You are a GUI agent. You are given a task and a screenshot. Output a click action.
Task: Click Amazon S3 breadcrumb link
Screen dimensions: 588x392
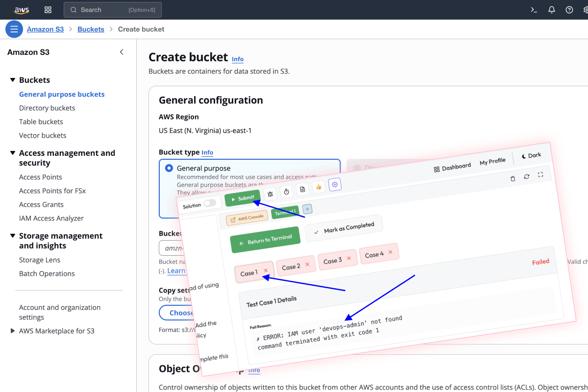point(45,29)
